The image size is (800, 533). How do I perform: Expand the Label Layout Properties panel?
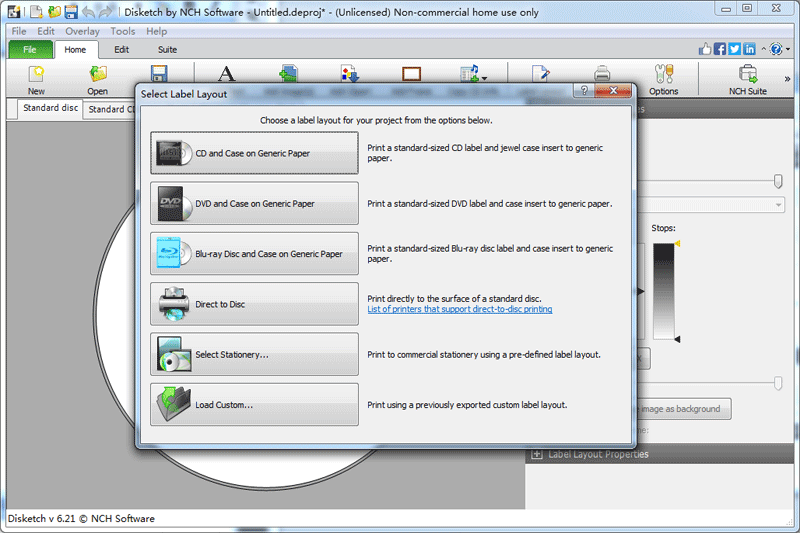(537, 454)
